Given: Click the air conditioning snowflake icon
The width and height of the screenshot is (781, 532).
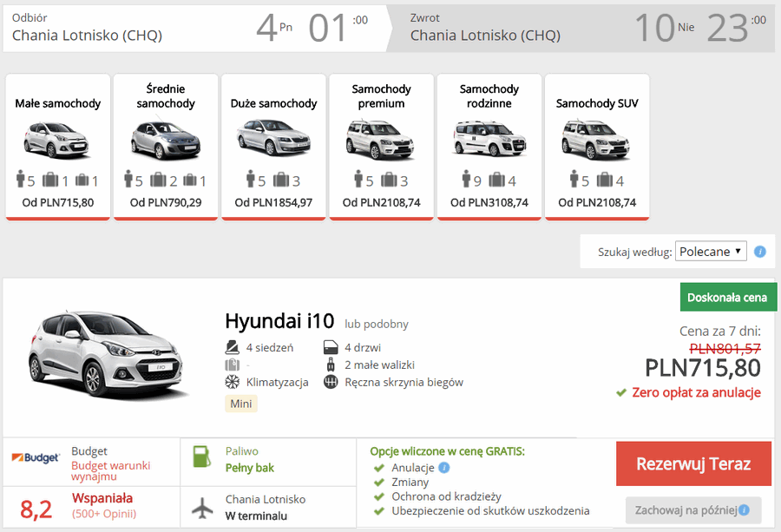Looking at the screenshot, I should point(232,382).
